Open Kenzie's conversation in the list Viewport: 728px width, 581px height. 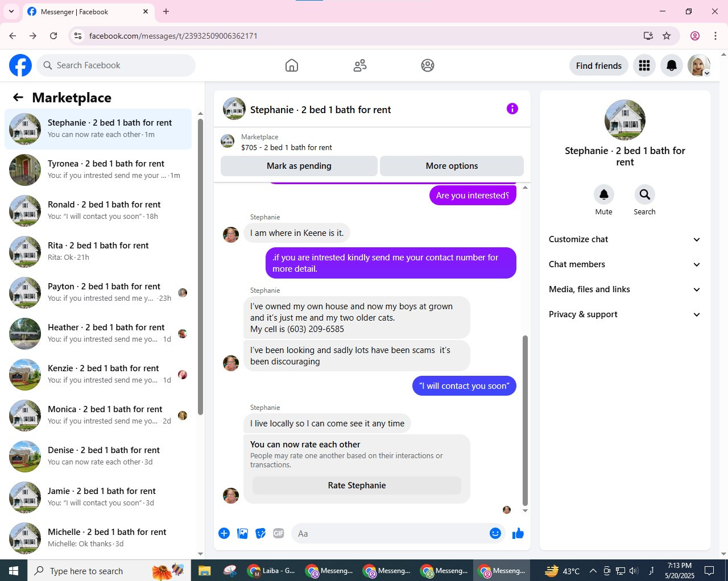pos(98,374)
